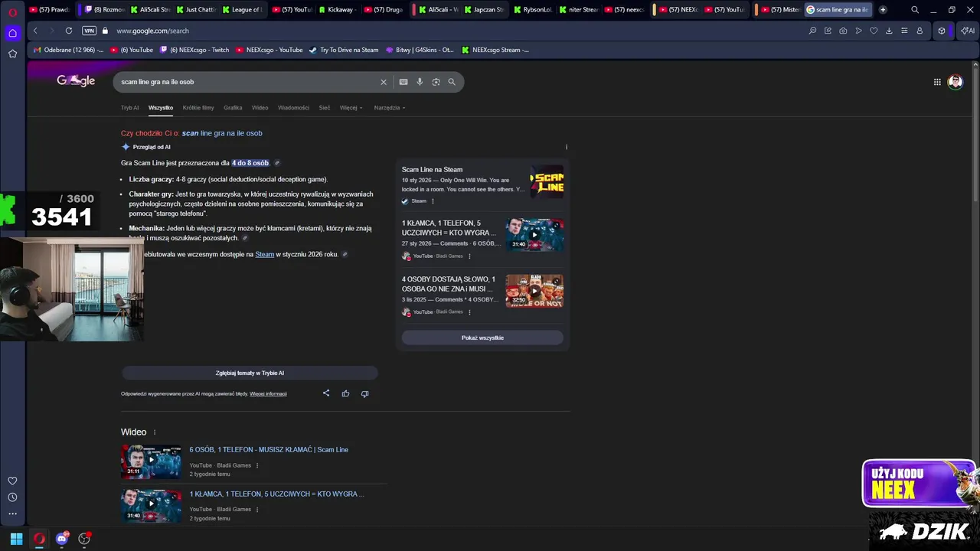Go to the Google logo homepage
The height and width of the screenshot is (551, 980).
pyautogui.click(x=76, y=81)
